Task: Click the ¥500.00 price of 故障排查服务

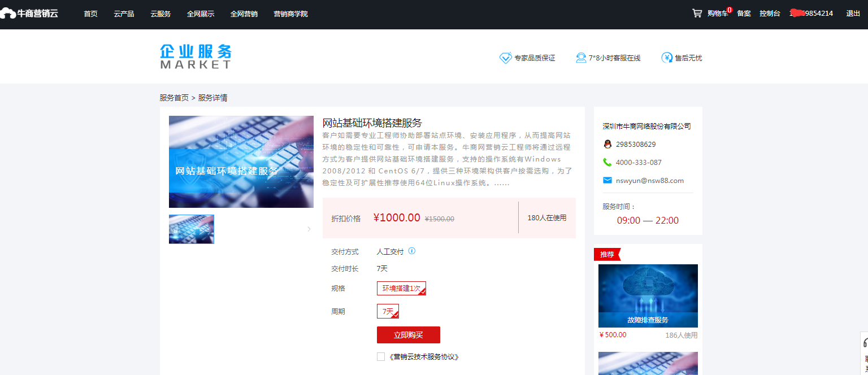Action: click(613, 335)
